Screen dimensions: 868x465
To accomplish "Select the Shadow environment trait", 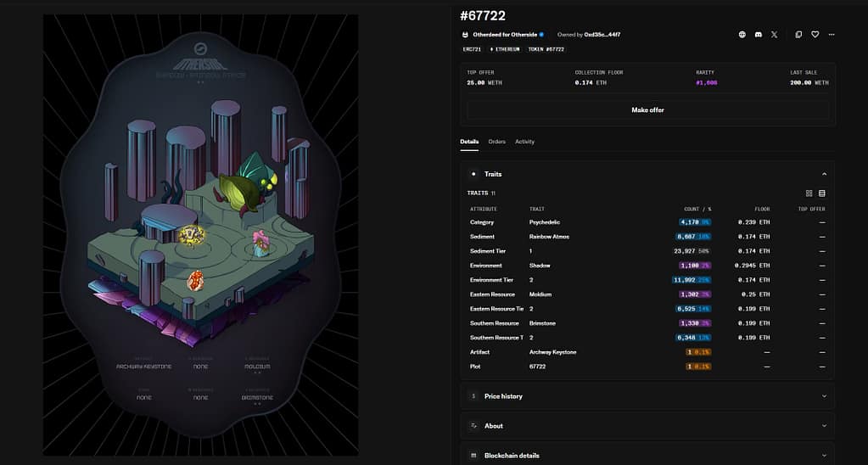I will point(540,265).
